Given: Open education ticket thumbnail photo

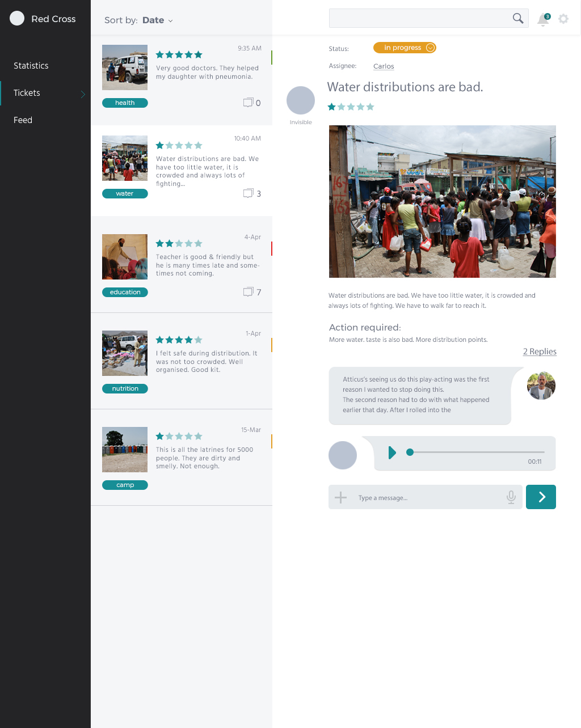Looking at the screenshot, I should (125, 257).
